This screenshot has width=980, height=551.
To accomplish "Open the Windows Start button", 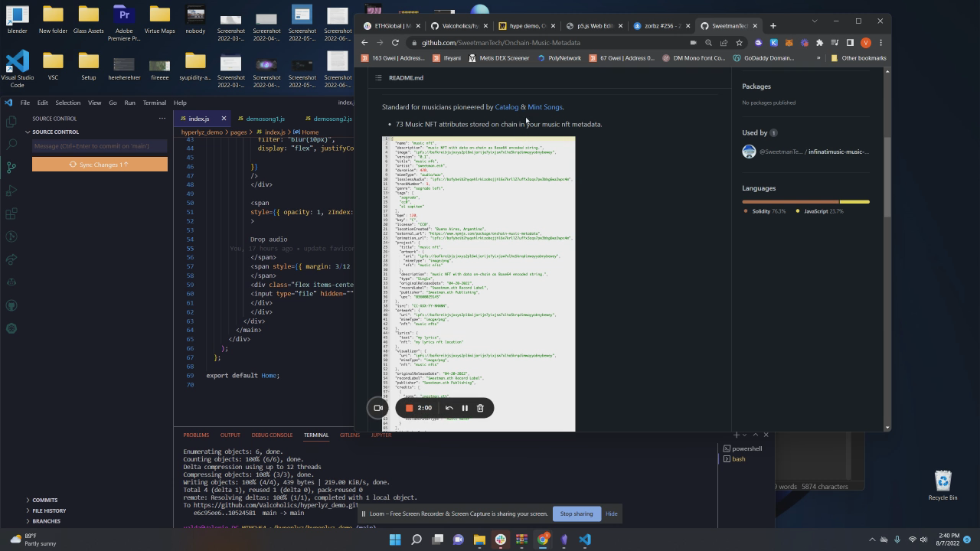I will coord(395,540).
